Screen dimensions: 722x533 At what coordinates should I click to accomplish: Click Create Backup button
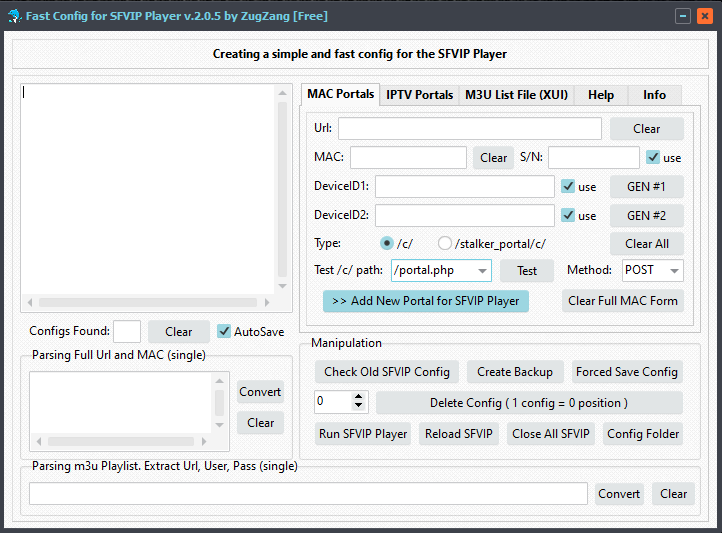[515, 372]
